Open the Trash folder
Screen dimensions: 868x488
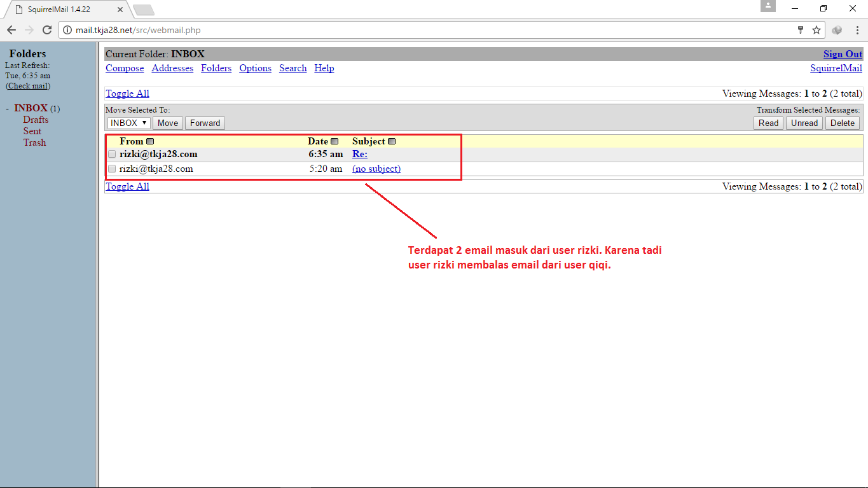(x=35, y=143)
